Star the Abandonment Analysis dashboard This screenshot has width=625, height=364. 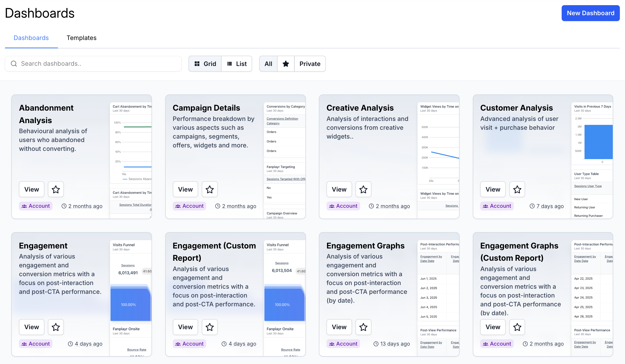tap(56, 189)
